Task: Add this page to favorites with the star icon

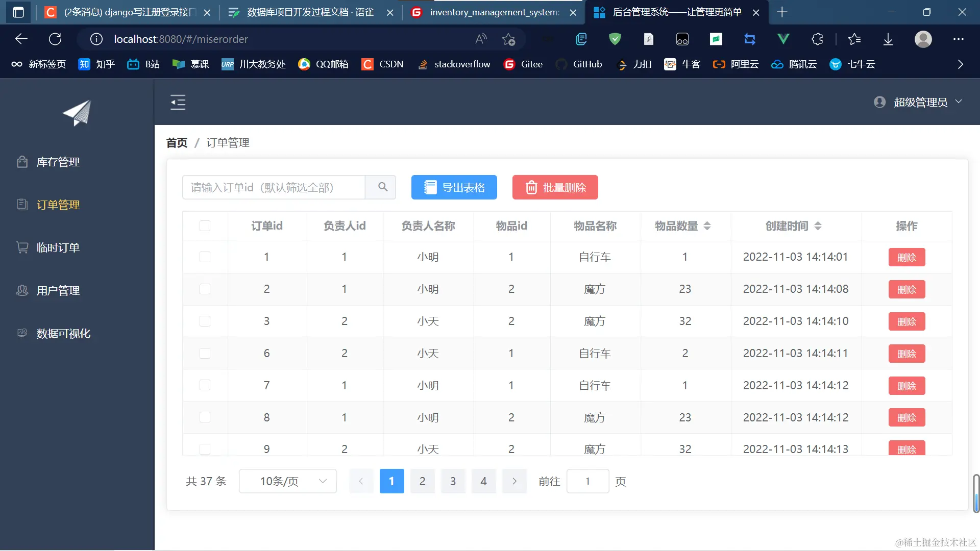Action: (508, 39)
